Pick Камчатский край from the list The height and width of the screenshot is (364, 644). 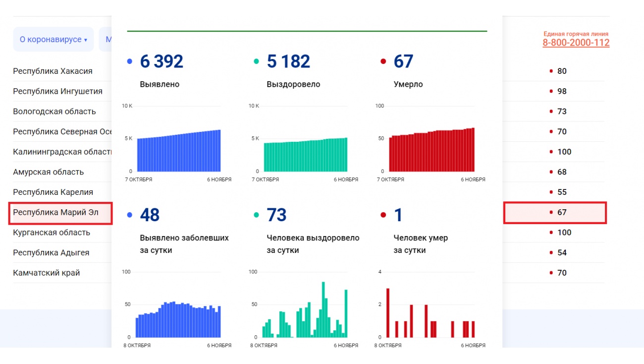[47, 273]
